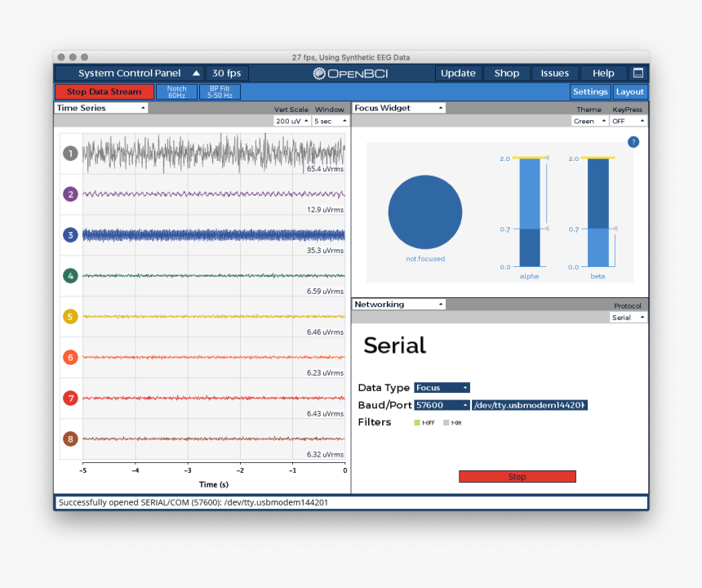Toggle the BP Filt 5-50 Hz button
This screenshot has height=588, width=702.
click(220, 91)
